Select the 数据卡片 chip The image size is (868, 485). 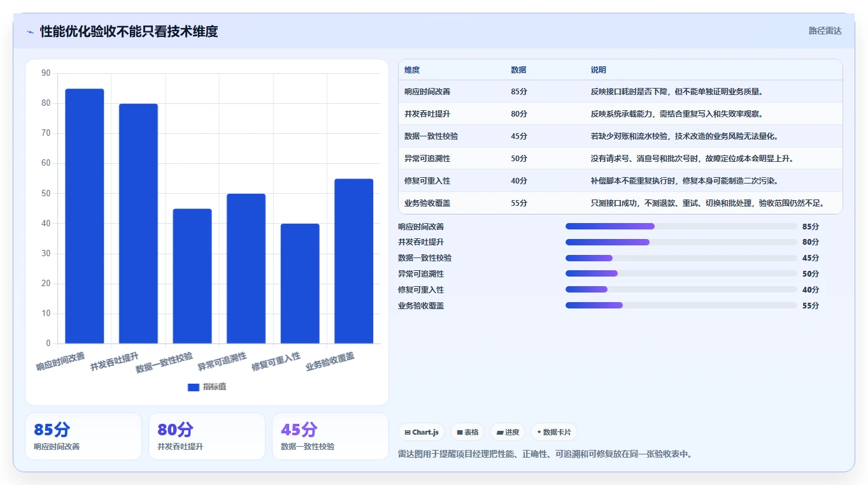[553, 432]
